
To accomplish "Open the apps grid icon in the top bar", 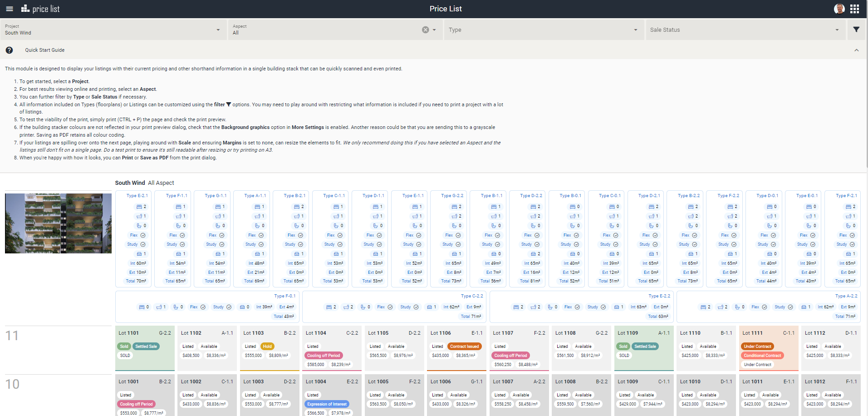I will (x=855, y=9).
